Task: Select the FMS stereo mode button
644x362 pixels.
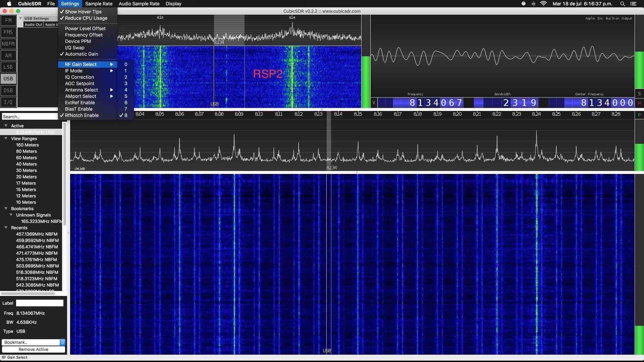Action: [x=8, y=32]
